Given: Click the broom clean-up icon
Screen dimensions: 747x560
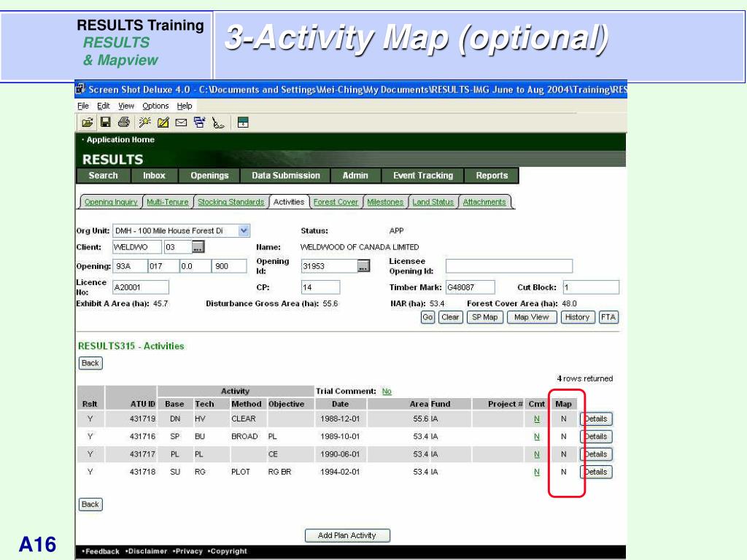Looking at the screenshot, I should pos(218,122).
